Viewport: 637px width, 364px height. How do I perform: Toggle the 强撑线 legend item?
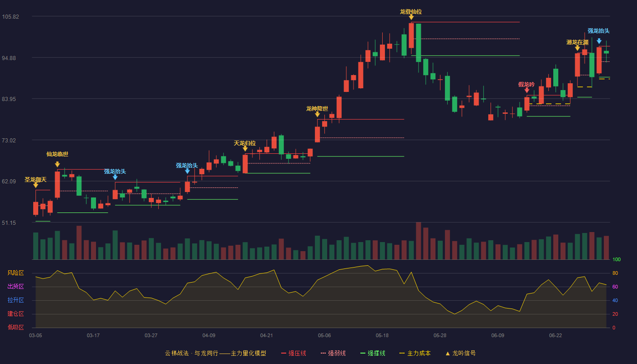tap(373, 353)
